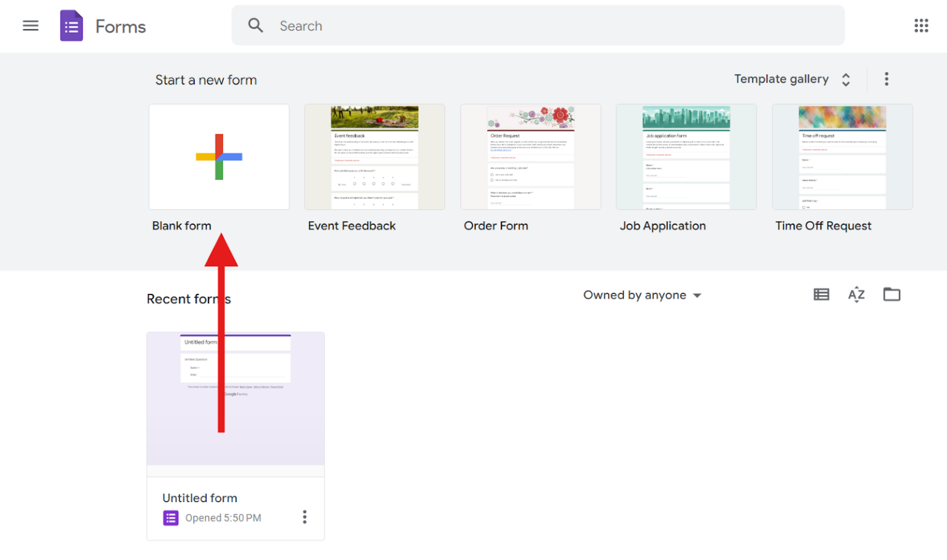Open the file picker folder icon

coord(892,294)
